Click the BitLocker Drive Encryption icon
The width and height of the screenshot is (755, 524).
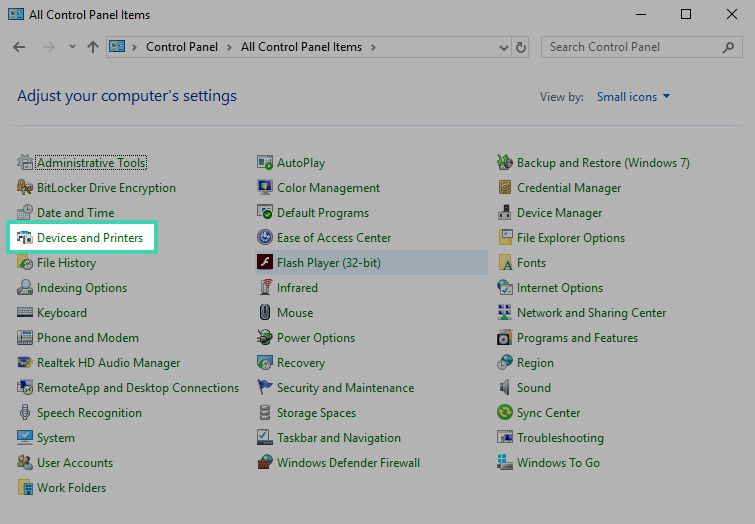click(25, 188)
